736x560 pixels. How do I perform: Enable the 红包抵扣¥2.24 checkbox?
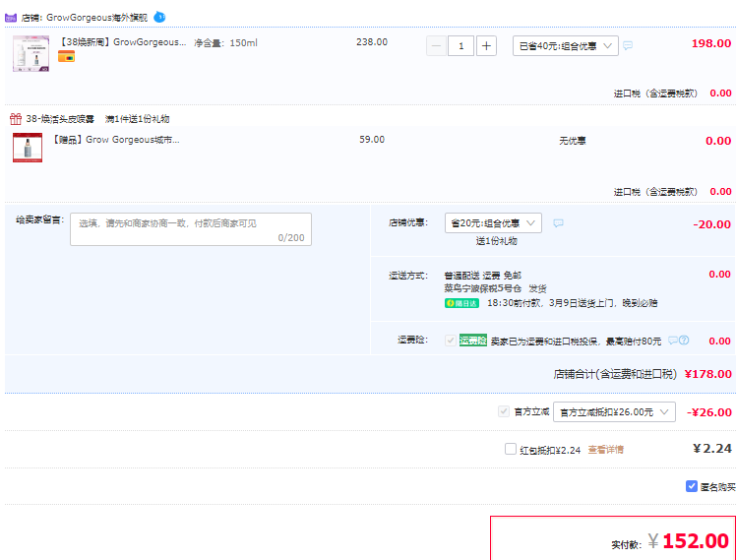tap(511, 449)
